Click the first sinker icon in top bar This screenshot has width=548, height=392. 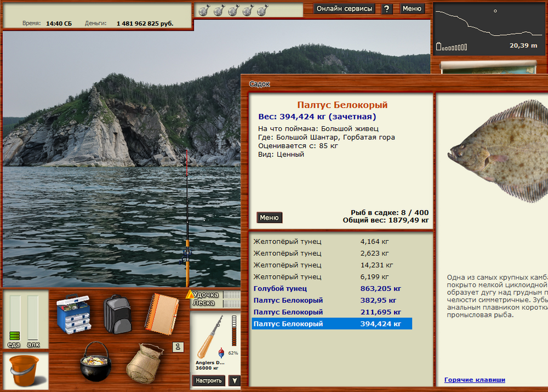pos(204,10)
